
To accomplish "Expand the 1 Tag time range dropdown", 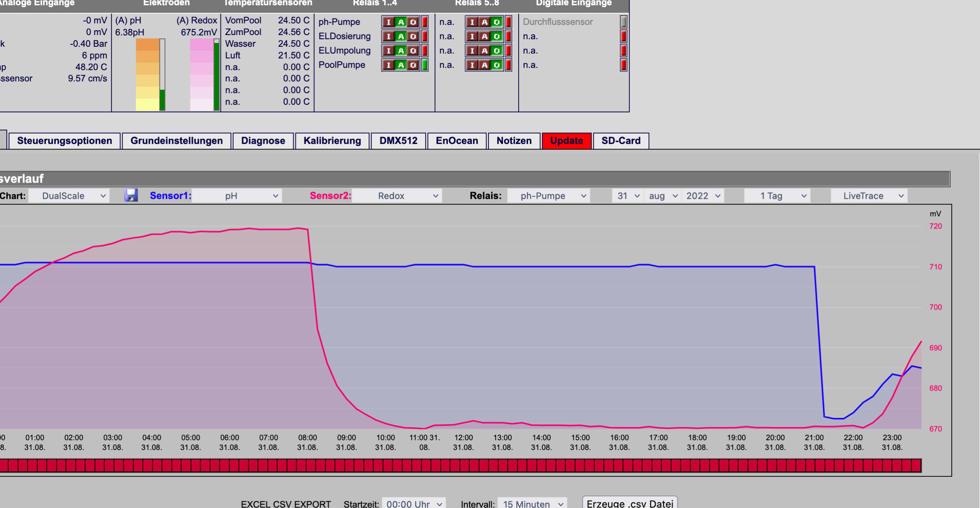I will pos(777,196).
